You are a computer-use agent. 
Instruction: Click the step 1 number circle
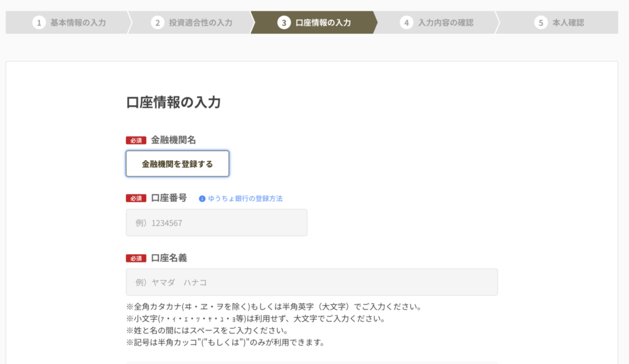[x=39, y=23]
